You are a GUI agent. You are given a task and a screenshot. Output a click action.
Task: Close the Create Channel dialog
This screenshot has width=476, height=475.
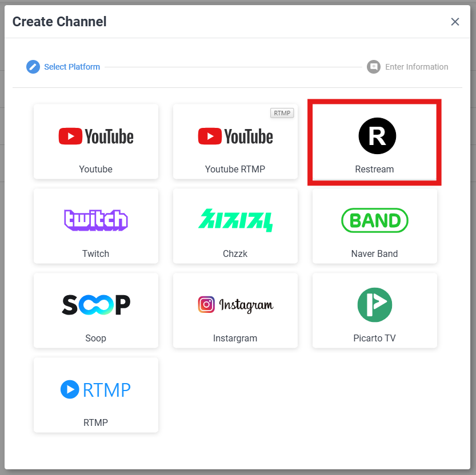coord(455,22)
